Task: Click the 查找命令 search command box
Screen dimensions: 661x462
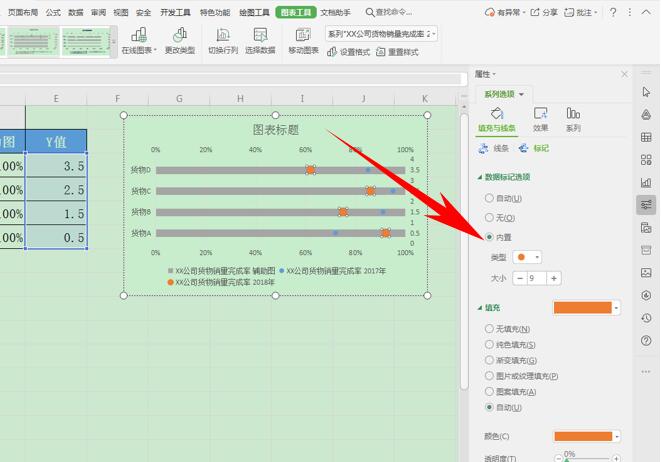Action: [389, 12]
